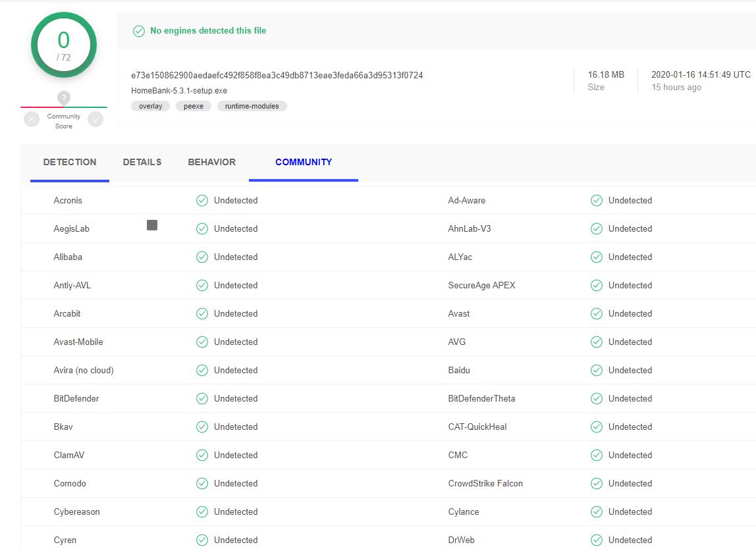
Task: Click the CMC undetected check icon
Action: pos(597,455)
